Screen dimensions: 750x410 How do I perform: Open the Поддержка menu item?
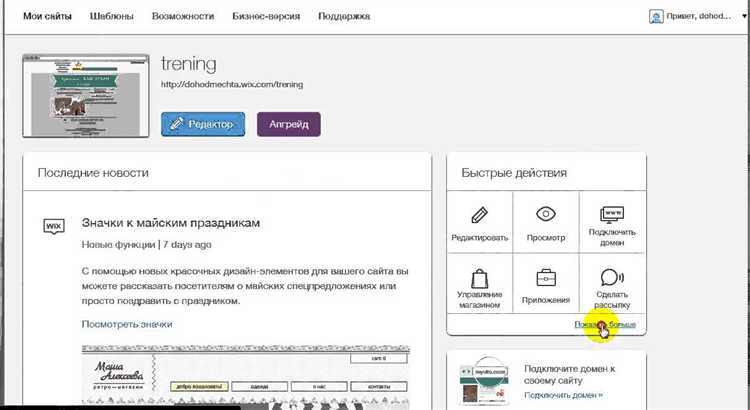pos(344,16)
